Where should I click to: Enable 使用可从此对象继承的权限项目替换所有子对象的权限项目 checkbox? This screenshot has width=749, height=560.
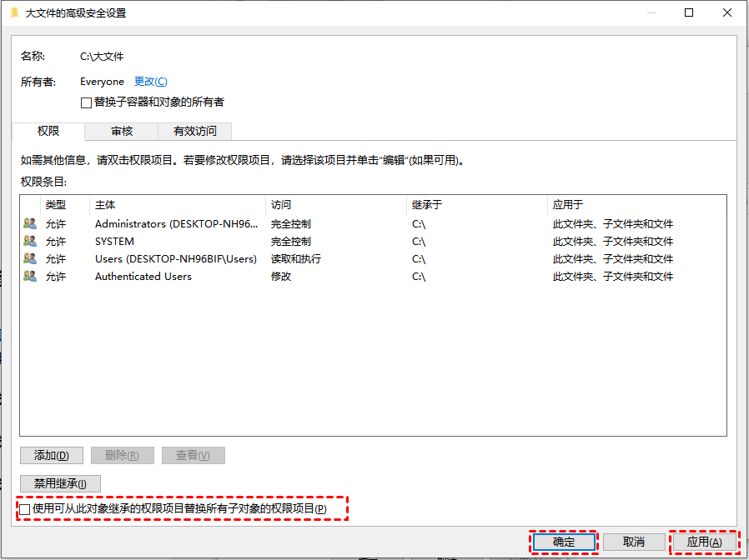tap(25, 509)
